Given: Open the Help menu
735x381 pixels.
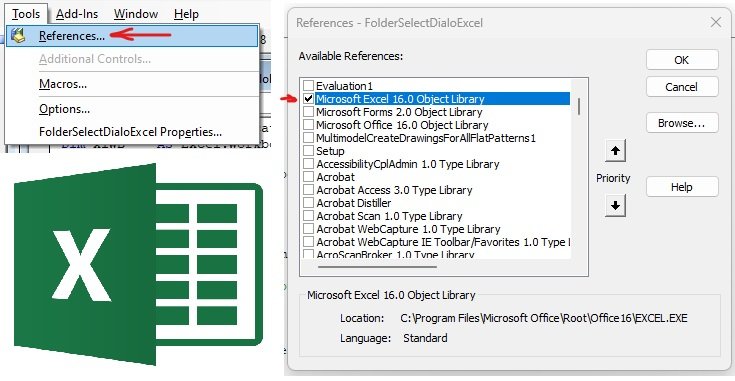Looking at the screenshot, I should click(186, 14).
